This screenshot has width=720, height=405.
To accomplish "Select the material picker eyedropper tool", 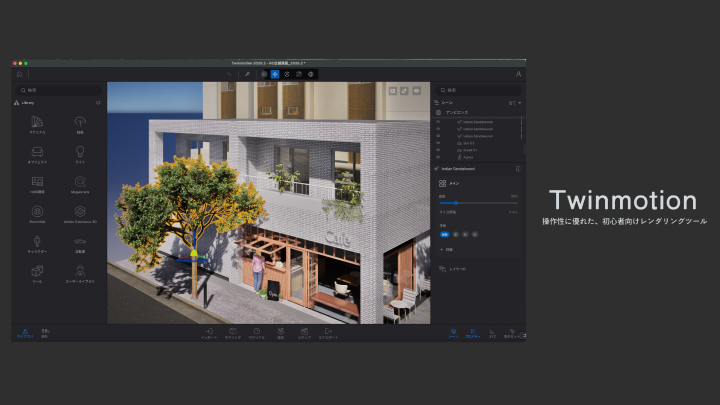I will (247, 74).
